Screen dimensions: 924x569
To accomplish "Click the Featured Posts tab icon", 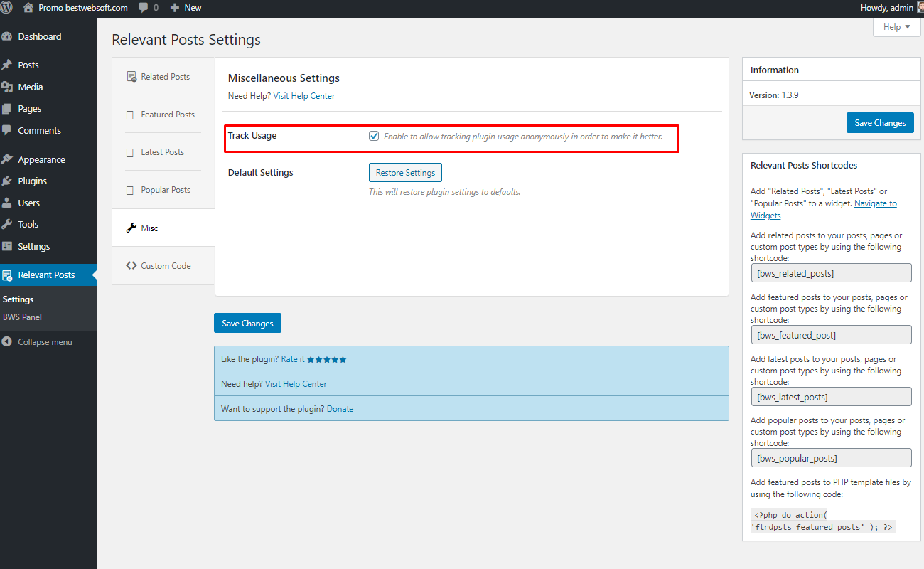I will coord(129,115).
